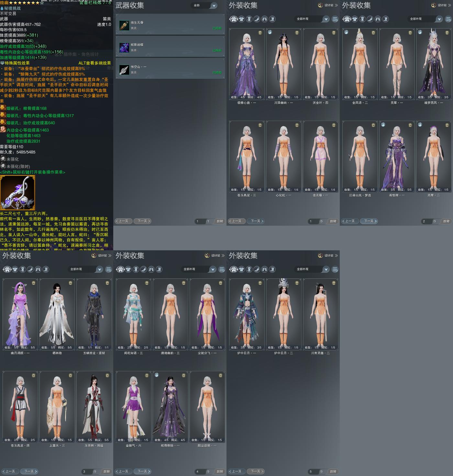
Task: Select the boots category tab on outfit page 2
Action: click(x=386, y=19)
